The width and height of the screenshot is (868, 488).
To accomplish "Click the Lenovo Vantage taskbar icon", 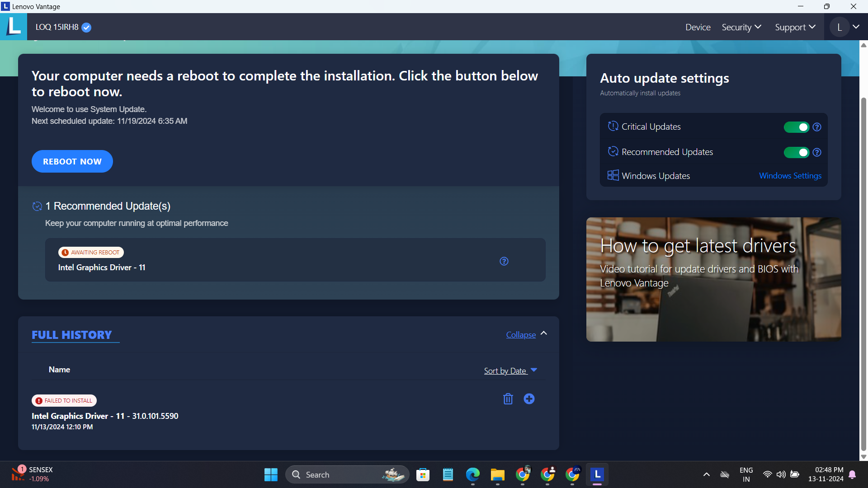I will click(597, 474).
